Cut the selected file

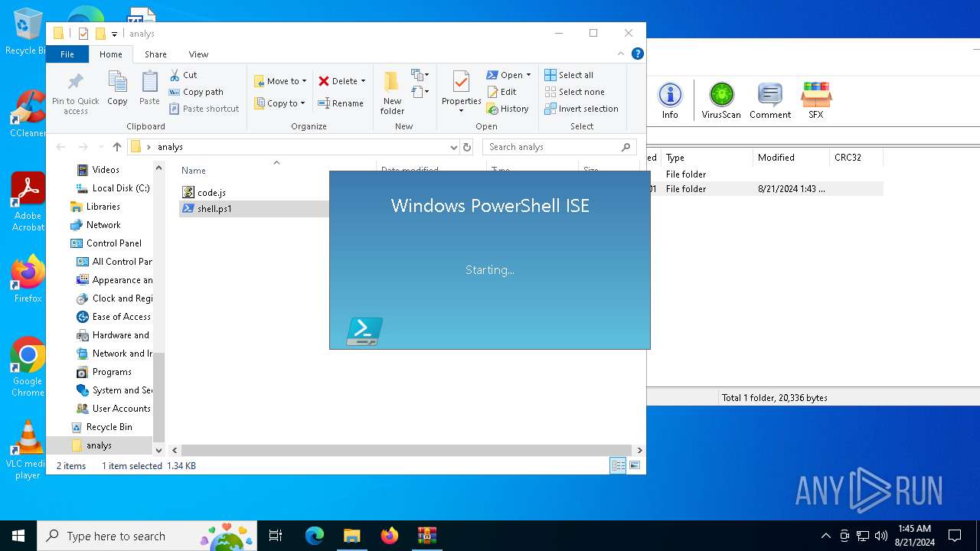[x=184, y=75]
